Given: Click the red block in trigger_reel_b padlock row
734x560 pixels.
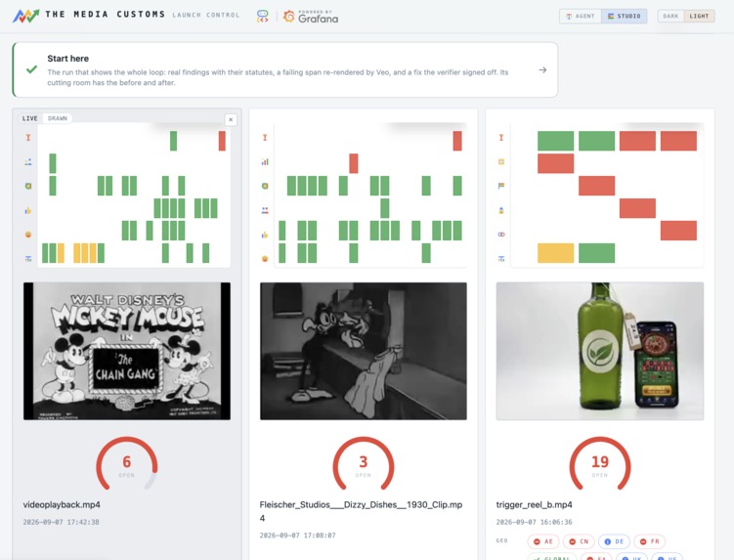Looking at the screenshot, I should pyautogui.click(x=637, y=208).
